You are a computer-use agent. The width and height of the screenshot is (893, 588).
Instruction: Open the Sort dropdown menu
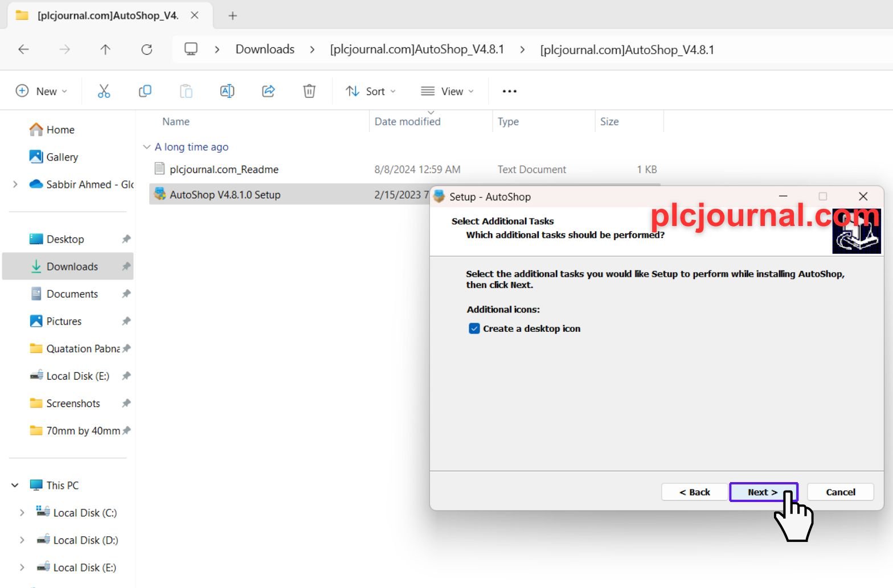[x=370, y=91]
